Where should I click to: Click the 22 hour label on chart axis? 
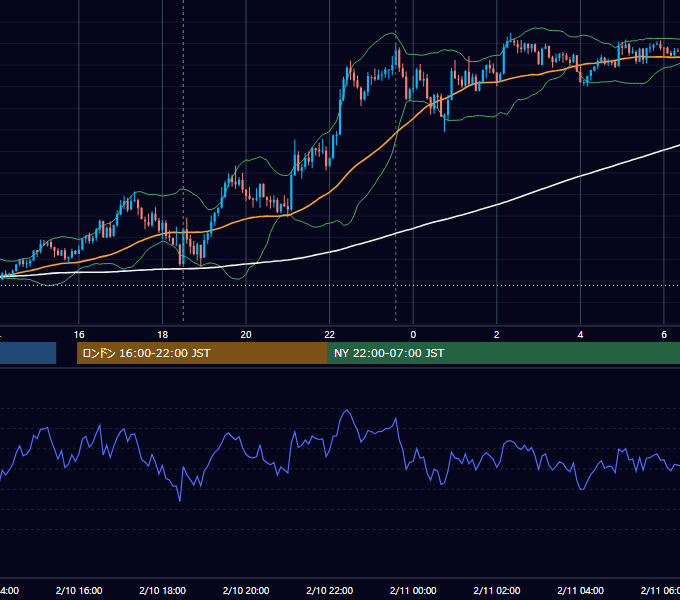330,335
